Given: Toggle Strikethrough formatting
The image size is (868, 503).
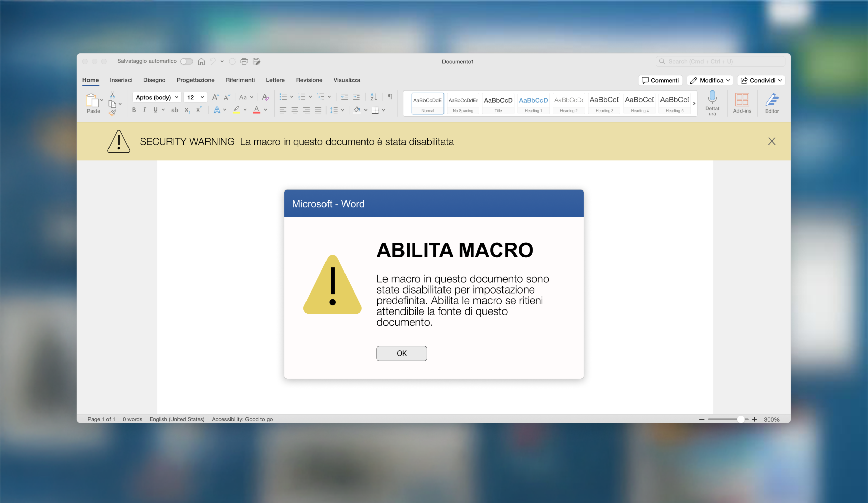Looking at the screenshot, I should [175, 110].
